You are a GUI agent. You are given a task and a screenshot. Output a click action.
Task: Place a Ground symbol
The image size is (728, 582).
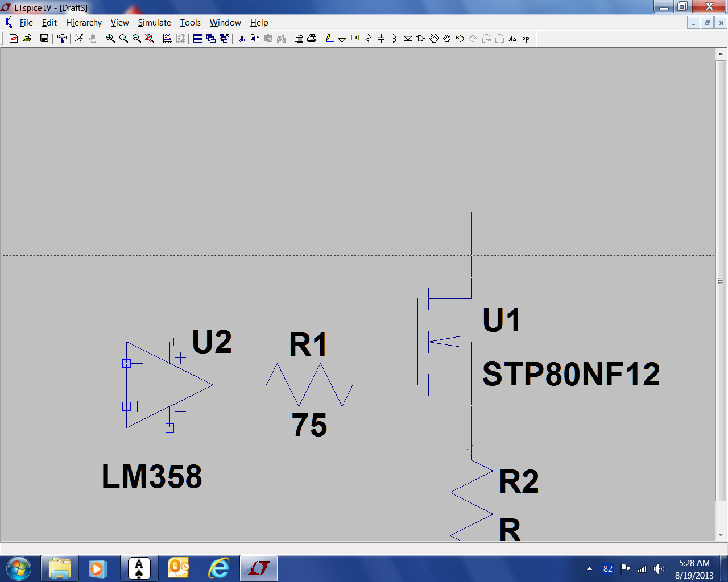[342, 39]
